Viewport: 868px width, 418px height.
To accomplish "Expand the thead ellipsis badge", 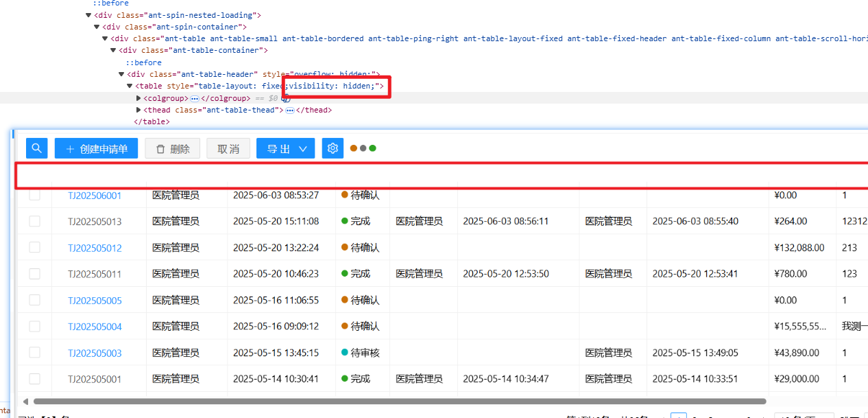I will click(x=290, y=110).
